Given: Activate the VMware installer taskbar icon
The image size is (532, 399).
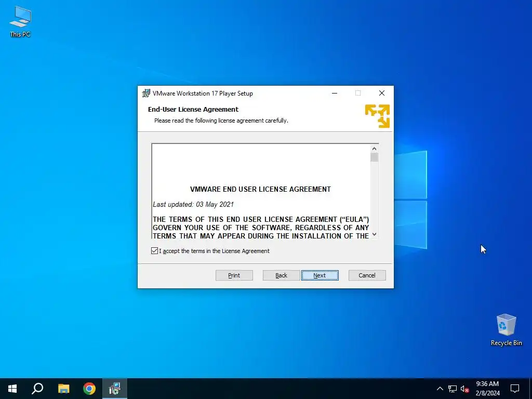Looking at the screenshot, I should point(115,389).
